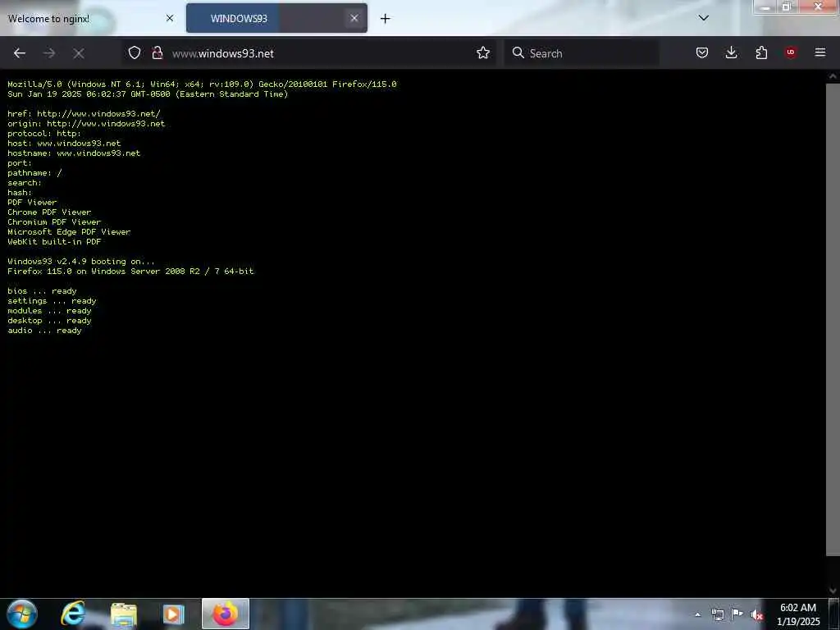Viewport: 840px width, 630px height.
Task: Click the 'href: http://www.windows93.net/' line
Action: 84,113
